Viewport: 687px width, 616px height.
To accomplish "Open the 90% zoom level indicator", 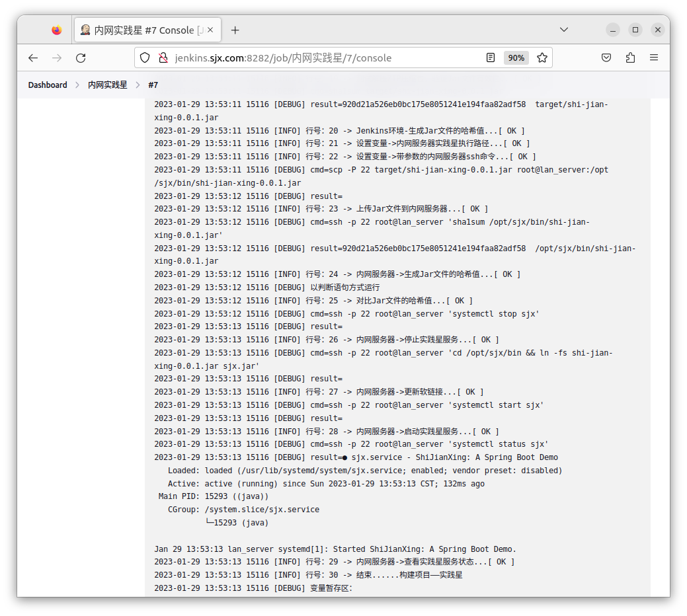I will [516, 58].
